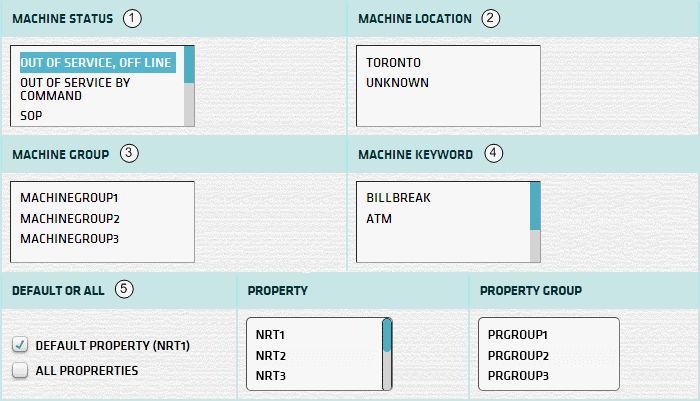Select OUT OF SERVICE, OFF LINE status

point(96,62)
